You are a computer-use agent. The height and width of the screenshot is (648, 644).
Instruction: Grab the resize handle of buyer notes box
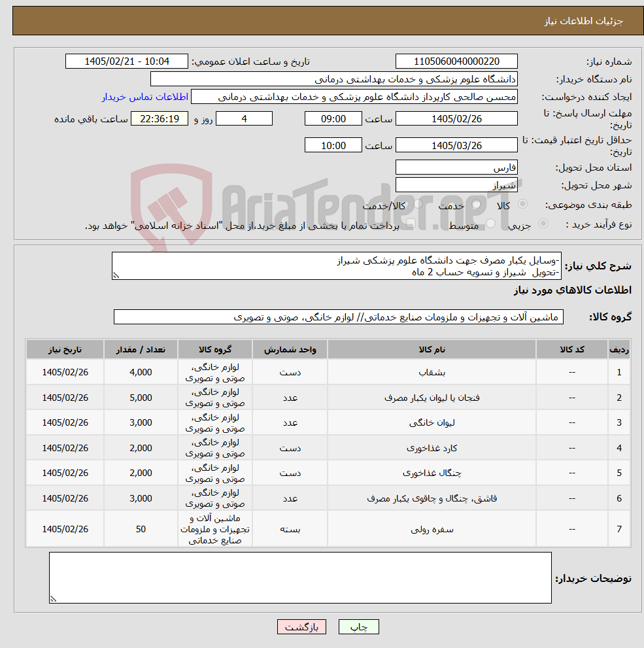[54, 598]
